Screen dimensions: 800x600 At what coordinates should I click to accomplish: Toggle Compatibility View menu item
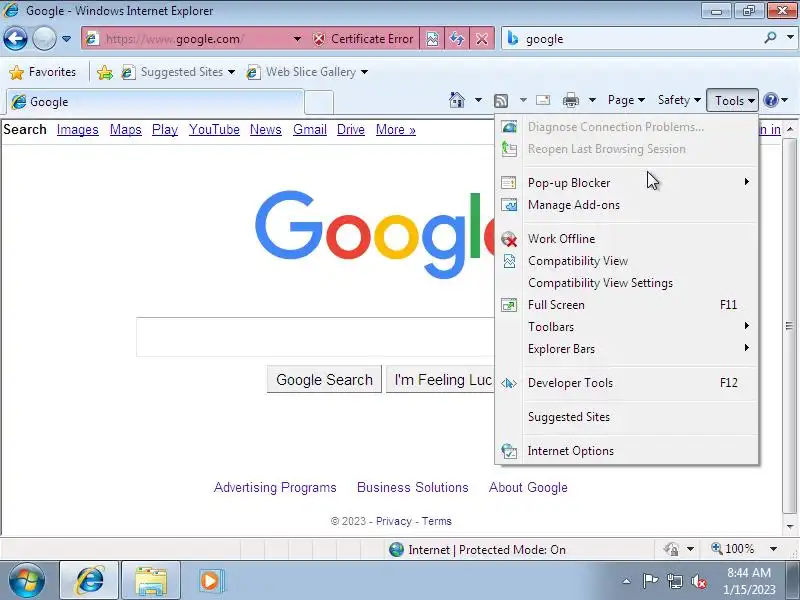(x=627, y=261)
